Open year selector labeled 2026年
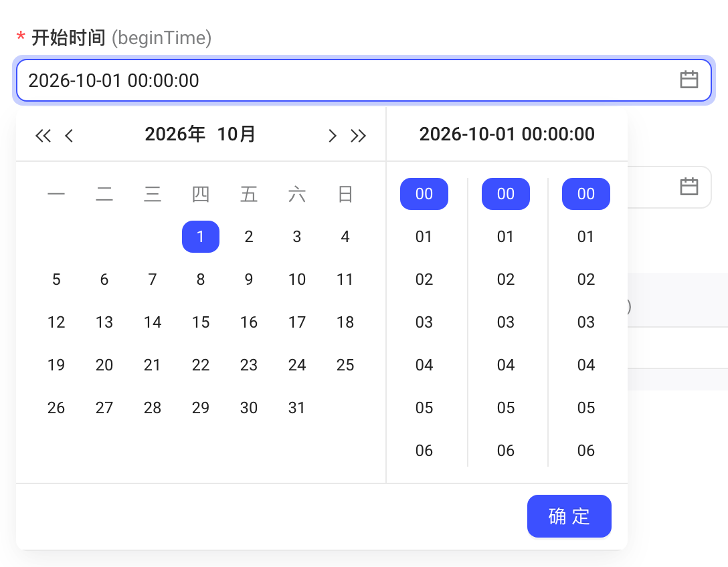728x567 pixels. pyautogui.click(x=175, y=134)
